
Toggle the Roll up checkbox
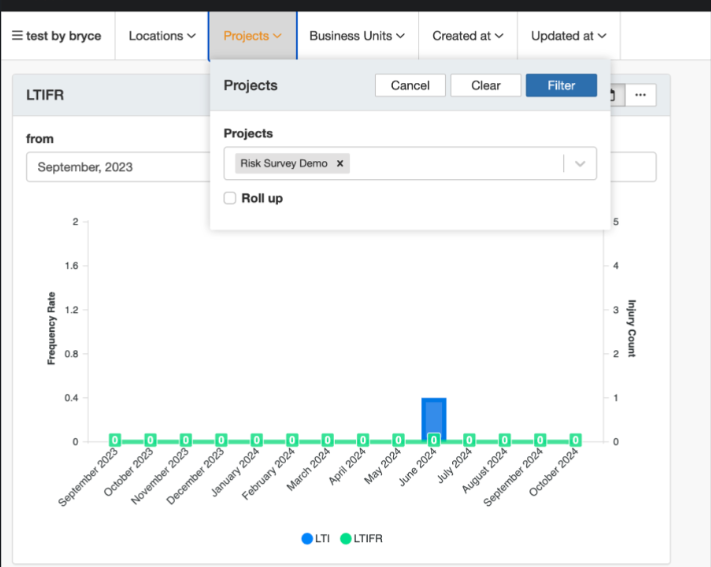230,198
